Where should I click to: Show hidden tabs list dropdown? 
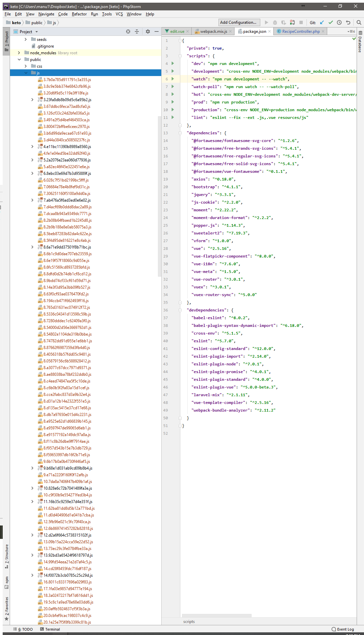point(351,31)
